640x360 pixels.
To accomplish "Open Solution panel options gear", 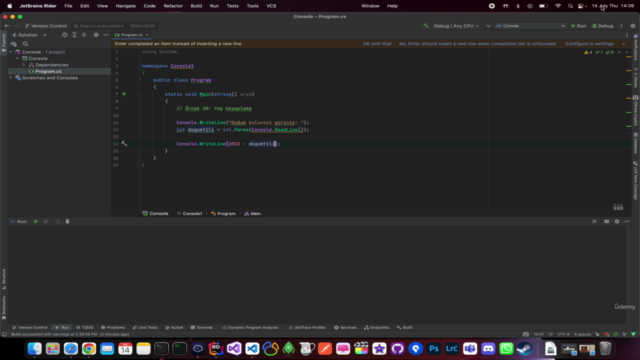I will (x=96, y=35).
